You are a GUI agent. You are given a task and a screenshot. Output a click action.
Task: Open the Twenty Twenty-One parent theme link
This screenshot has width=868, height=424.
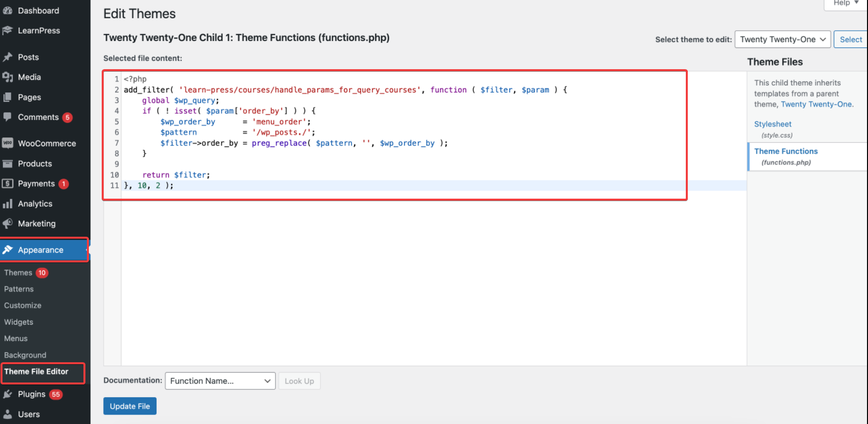click(816, 104)
